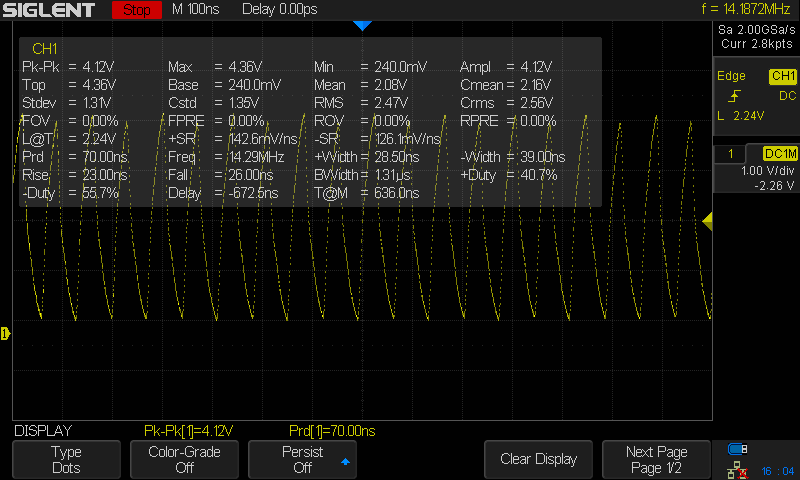Click the yellow CH1 trigger source badge
The width and height of the screenshot is (800, 480).
coord(781,76)
